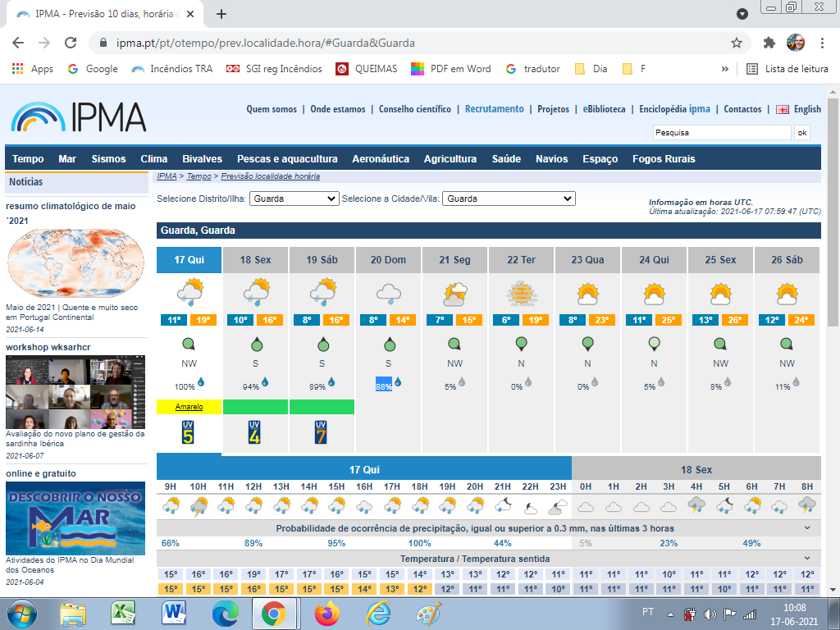Viewport: 840px width, 630px height.
Task: Click the UV index 7 icon
Action: tap(321, 432)
